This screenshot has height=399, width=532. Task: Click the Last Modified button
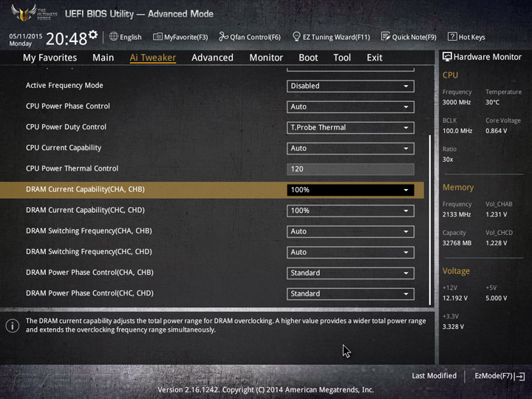(434, 376)
